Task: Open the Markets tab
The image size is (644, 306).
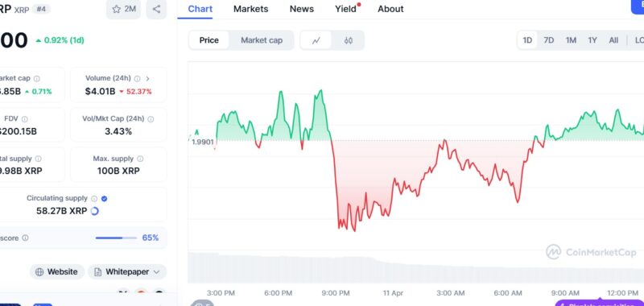Action: click(251, 9)
